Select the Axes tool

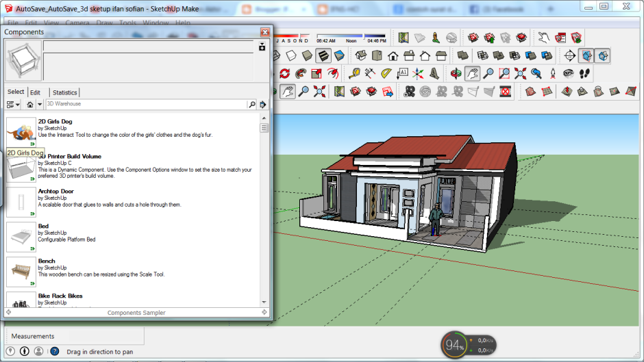pyautogui.click(x=418, y=73)
